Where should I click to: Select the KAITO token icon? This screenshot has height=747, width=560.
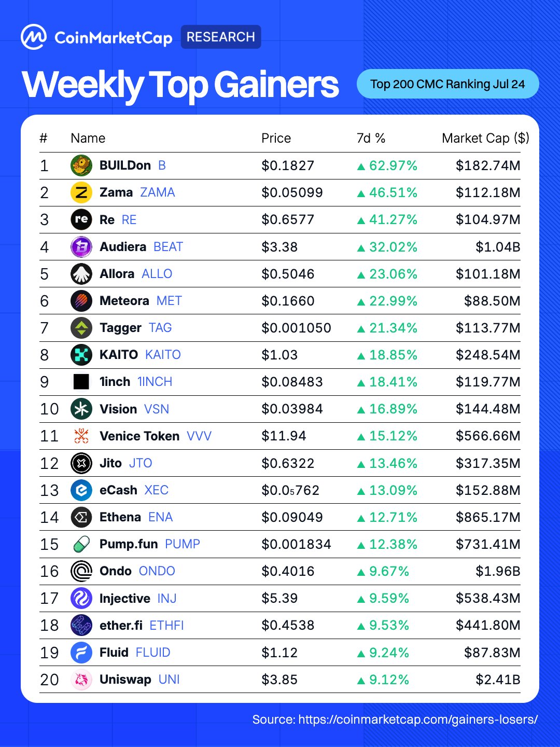tap(81, 355)
